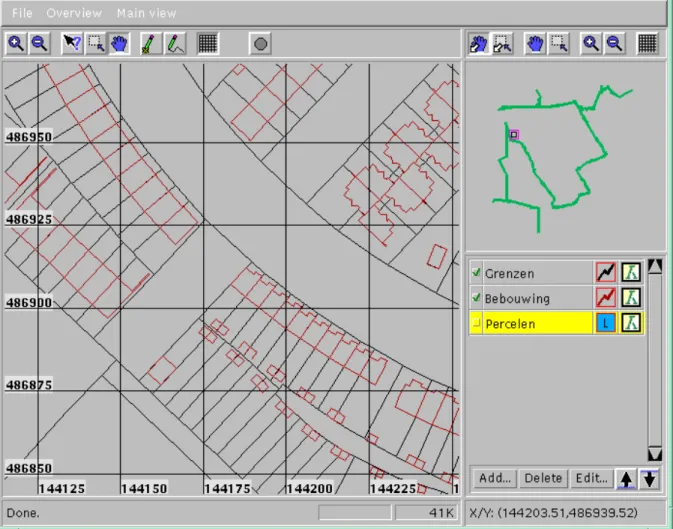Uncheck the Grenzen layer visibility checkbox

(476, 272)
